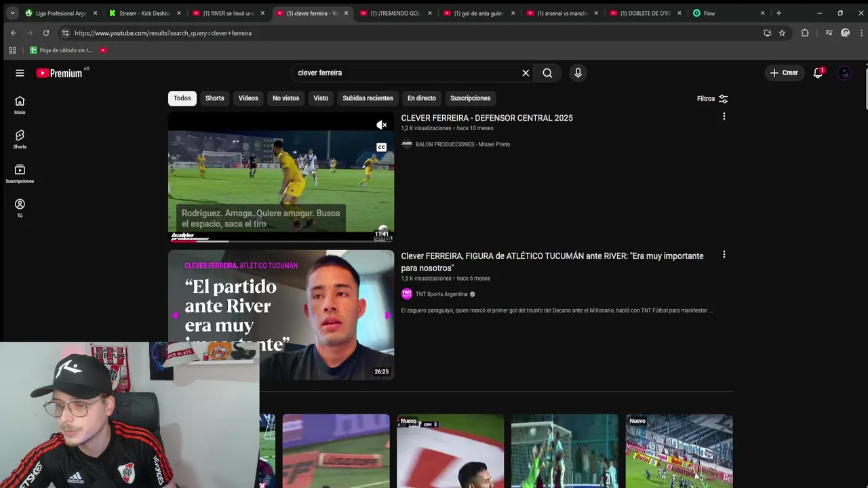Clear the search query with X
The width and height of the screenshot is (868, 488).
[526, 73]
